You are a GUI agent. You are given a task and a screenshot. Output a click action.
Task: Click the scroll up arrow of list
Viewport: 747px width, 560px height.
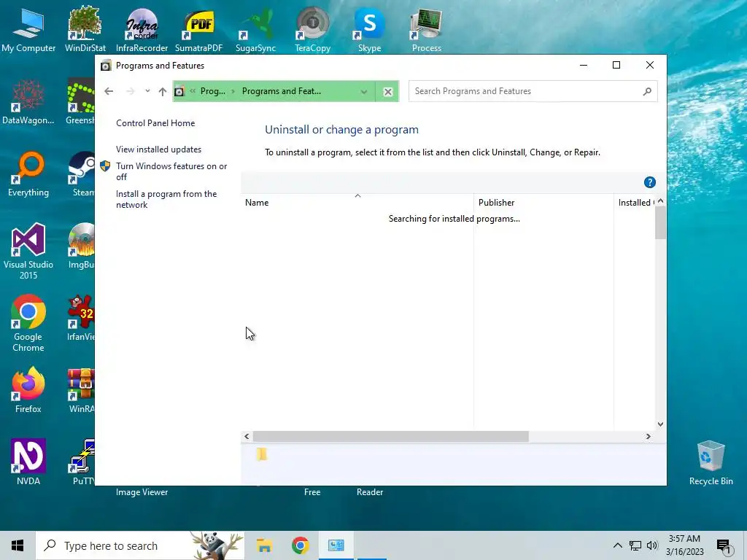click(x=660, y=201)
